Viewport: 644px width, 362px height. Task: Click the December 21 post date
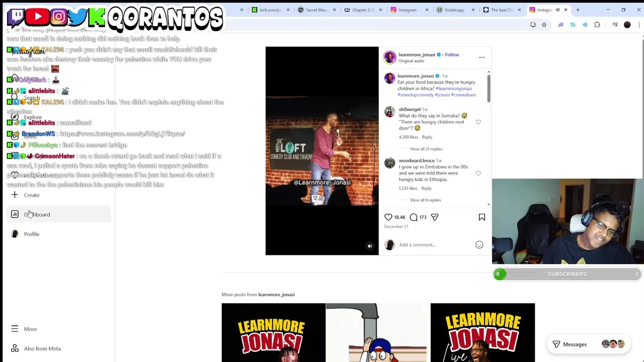[x=396, y=227]
